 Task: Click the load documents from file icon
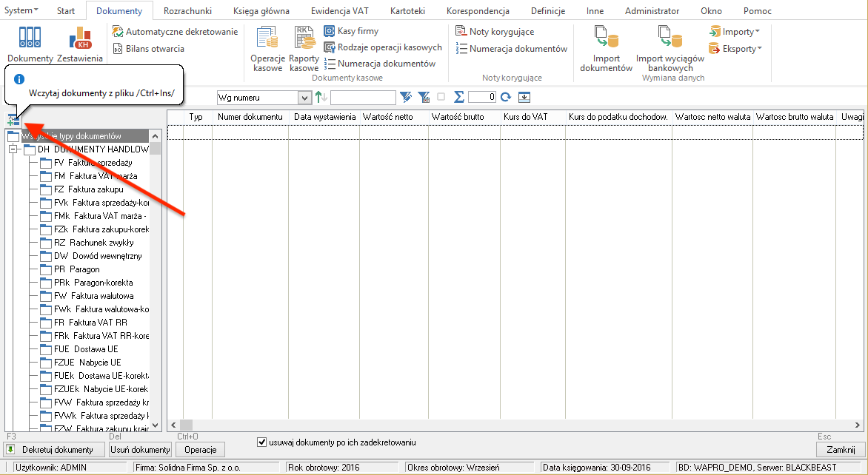click(13, 121)
